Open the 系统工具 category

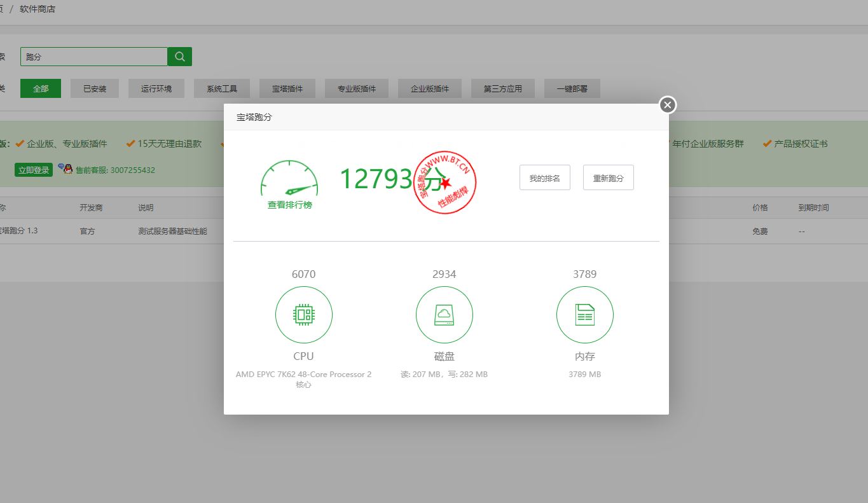221,88
